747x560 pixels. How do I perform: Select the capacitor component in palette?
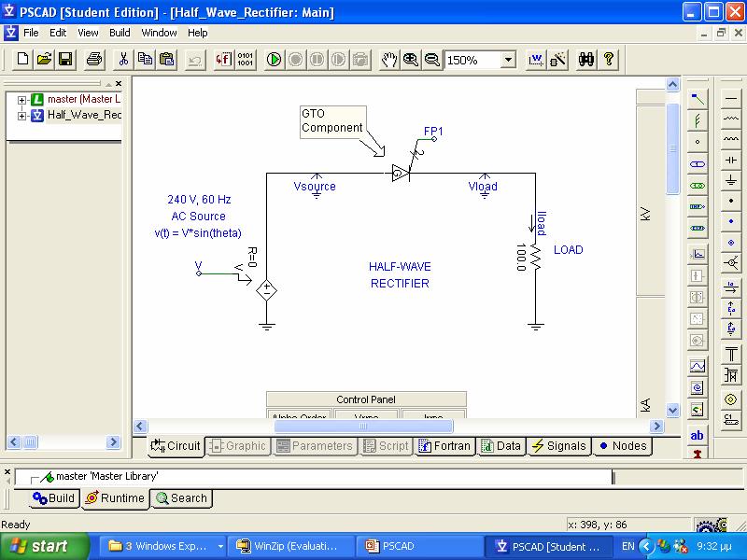click(x=731, y=160)
